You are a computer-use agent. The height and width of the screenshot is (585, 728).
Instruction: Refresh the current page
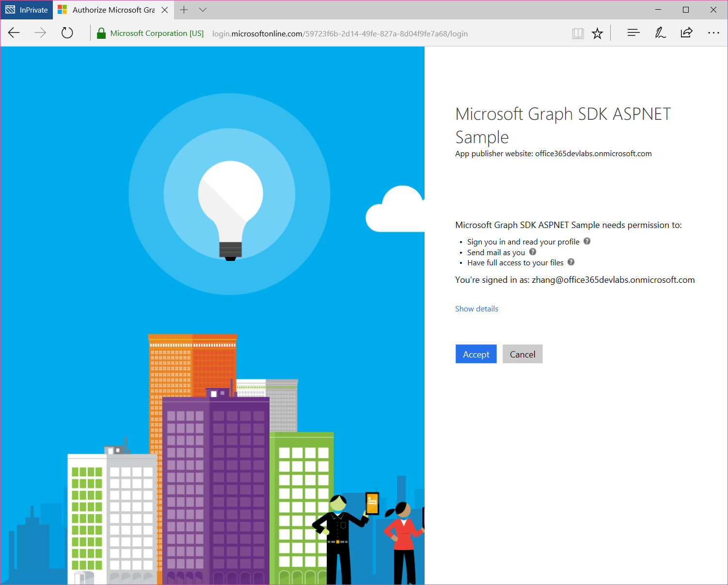(67, 33)
